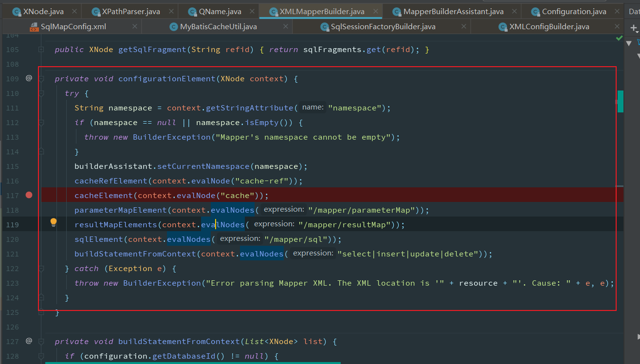Click the plus add icon in the Database panel
Image resolution: width=640 pixels, height=364 pixels.
(634, 28)
